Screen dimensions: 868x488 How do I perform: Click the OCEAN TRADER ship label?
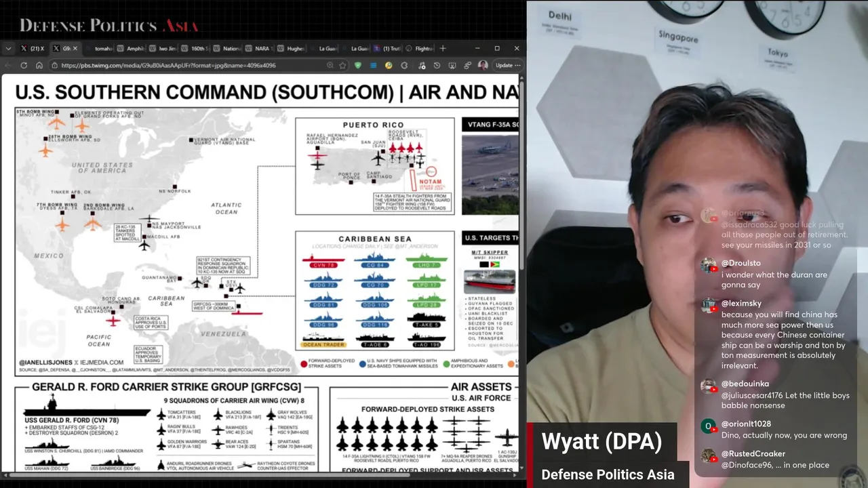pos(323,344)
